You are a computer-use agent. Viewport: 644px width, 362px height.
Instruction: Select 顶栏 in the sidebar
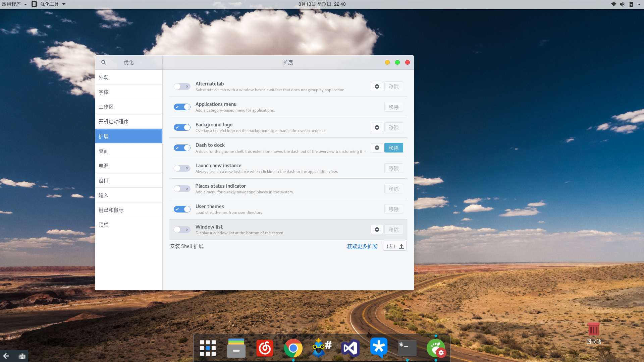coord(129,225)
